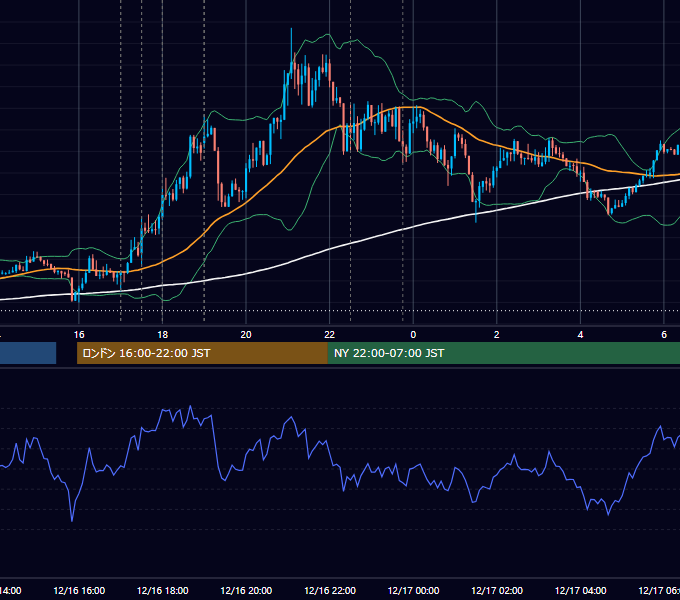Click the 12/16 20:00 date label
The width and height of the screenshot is (680, 600).
pos(246,590)
